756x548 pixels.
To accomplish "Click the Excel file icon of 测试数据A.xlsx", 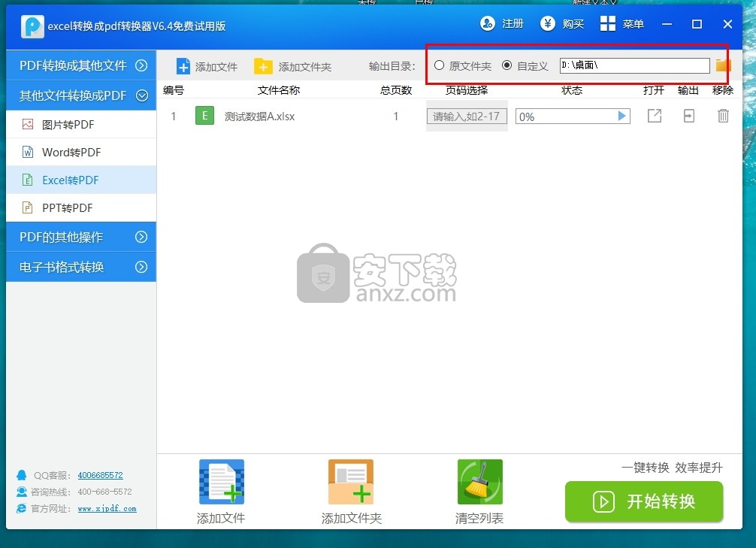I will [204, 116].
